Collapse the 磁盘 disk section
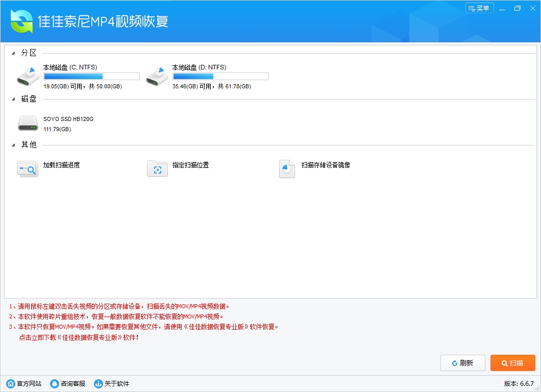 13,99
